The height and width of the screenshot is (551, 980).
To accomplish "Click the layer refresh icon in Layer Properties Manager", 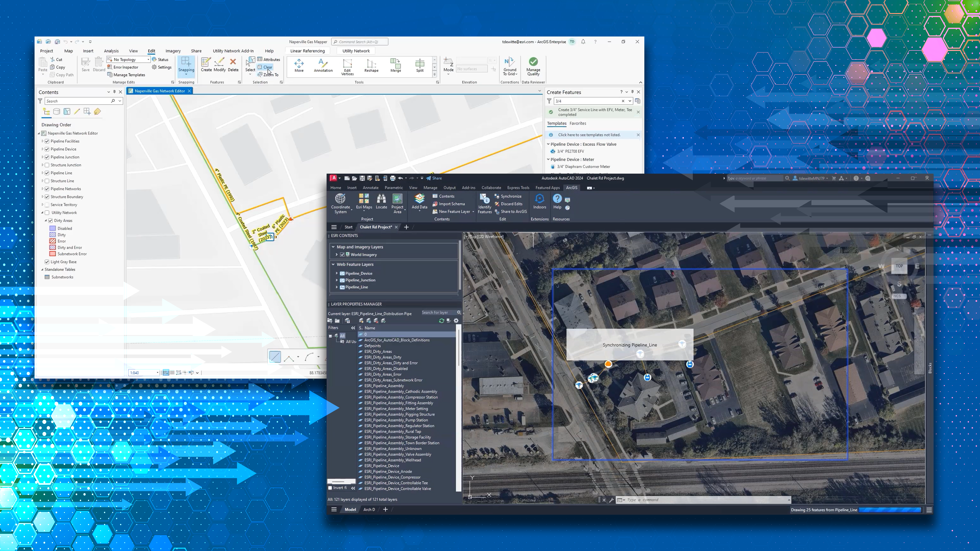I will point(441,321).
